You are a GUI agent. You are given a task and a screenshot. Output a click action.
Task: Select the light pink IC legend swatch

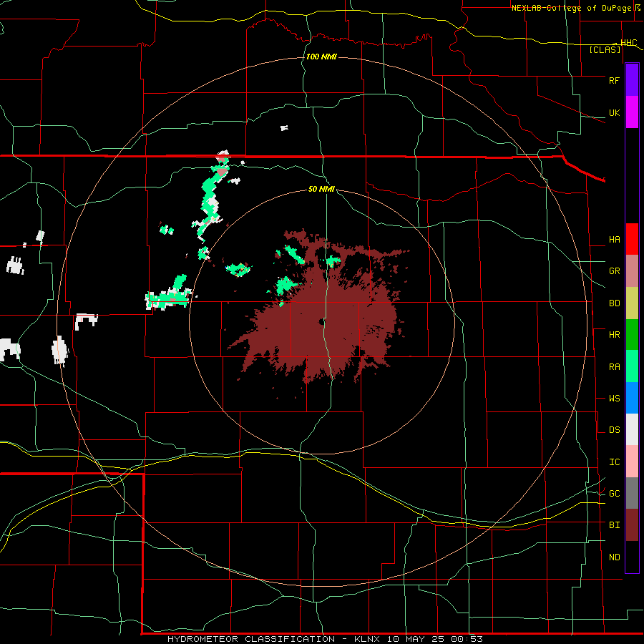(632, 462)
